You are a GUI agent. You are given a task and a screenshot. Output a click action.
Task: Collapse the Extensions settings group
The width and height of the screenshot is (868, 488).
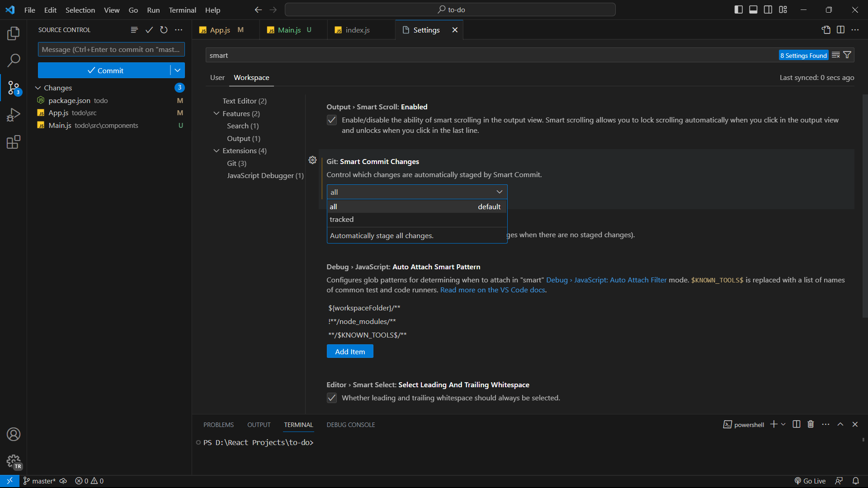[x=217, y=150]
